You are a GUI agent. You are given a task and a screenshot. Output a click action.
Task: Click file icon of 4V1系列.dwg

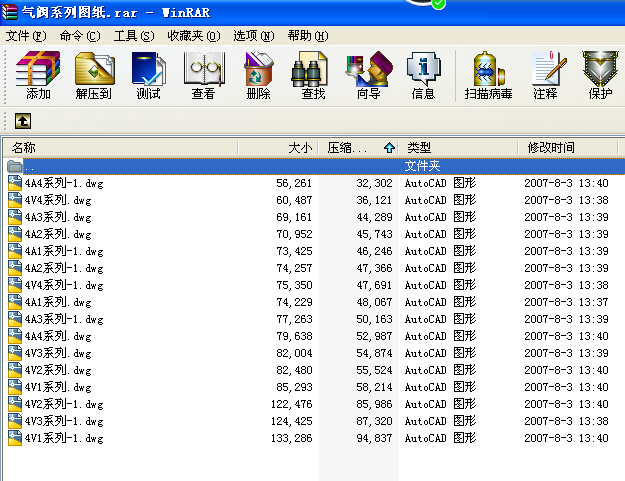(15, 387)
